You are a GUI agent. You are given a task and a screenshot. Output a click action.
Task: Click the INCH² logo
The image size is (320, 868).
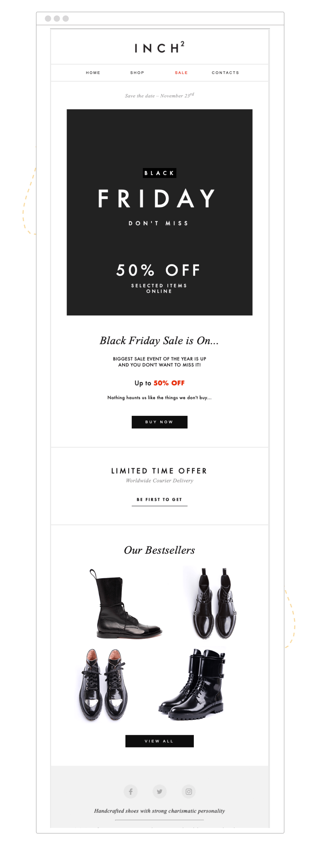point(159,47)
